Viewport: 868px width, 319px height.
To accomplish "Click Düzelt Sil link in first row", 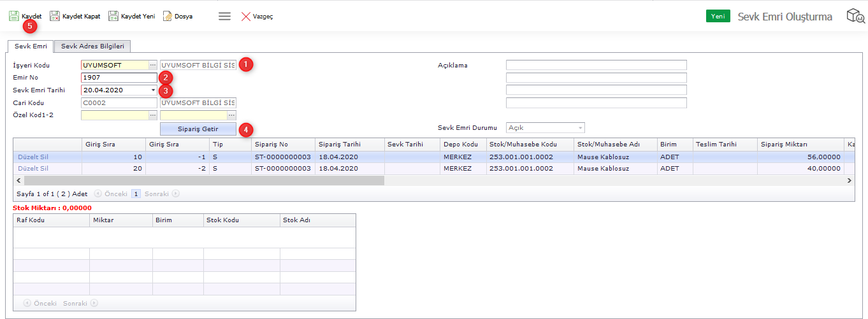I will [x=33, y=157].
